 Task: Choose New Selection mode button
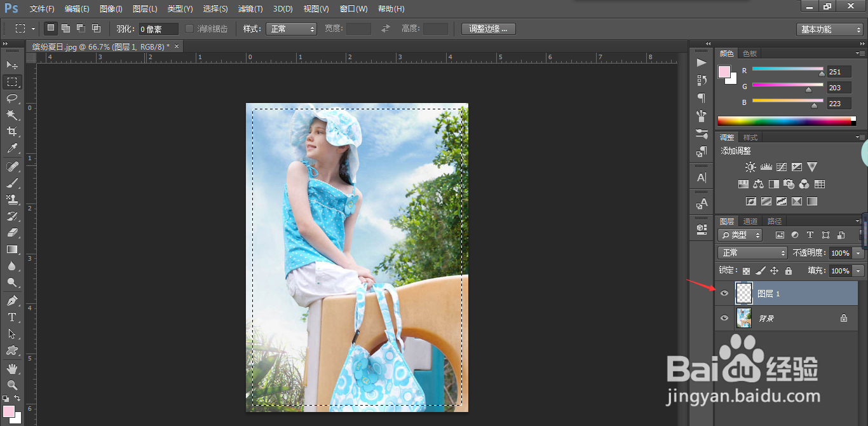coord(51,29)
